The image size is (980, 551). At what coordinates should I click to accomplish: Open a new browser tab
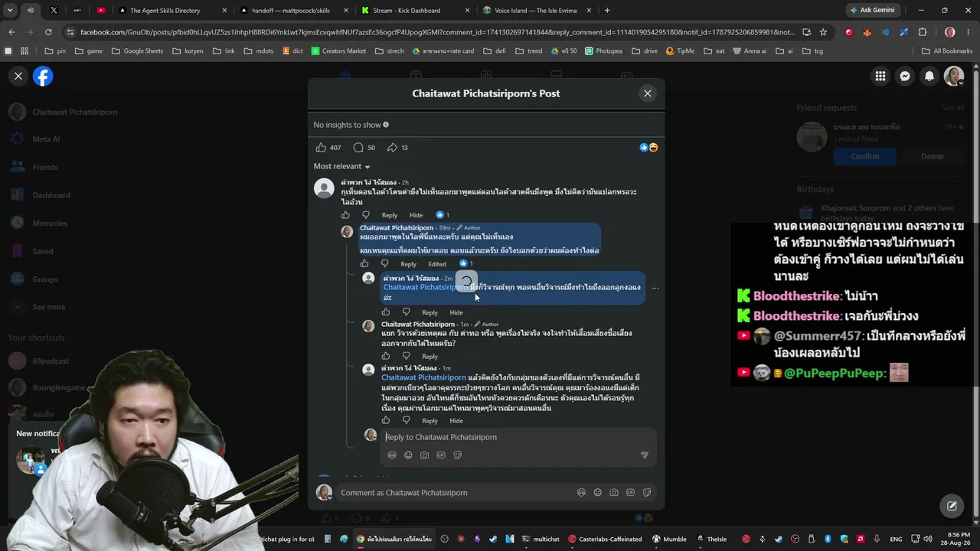(607, 11)
